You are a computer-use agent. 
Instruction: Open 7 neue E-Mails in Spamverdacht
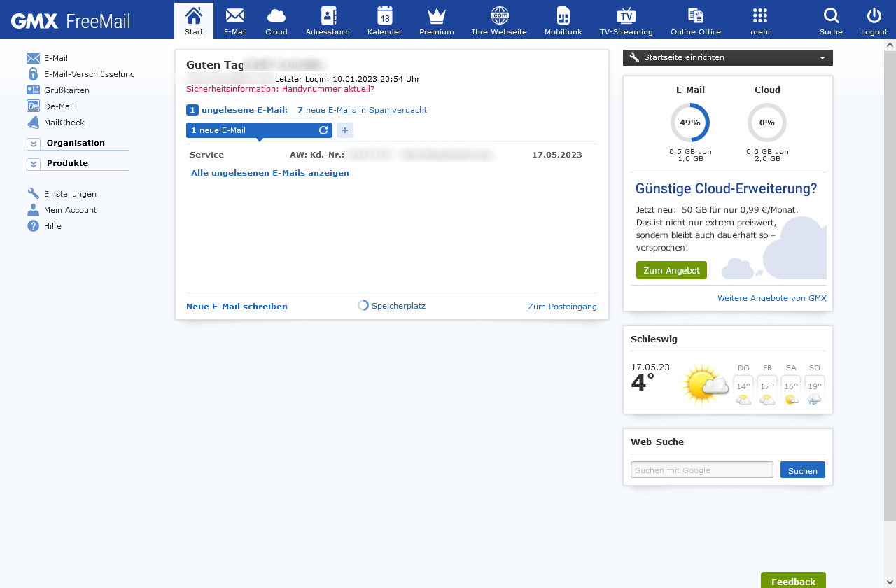[362, 110]
